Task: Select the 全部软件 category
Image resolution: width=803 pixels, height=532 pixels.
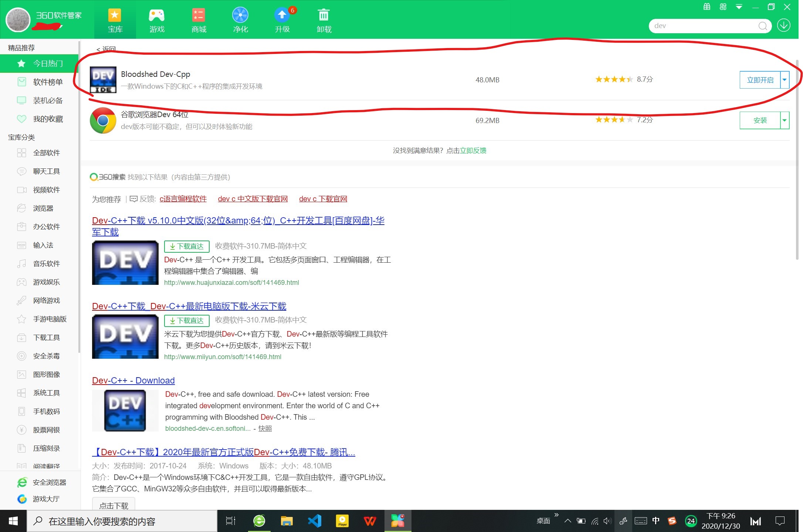Action: 39,153
